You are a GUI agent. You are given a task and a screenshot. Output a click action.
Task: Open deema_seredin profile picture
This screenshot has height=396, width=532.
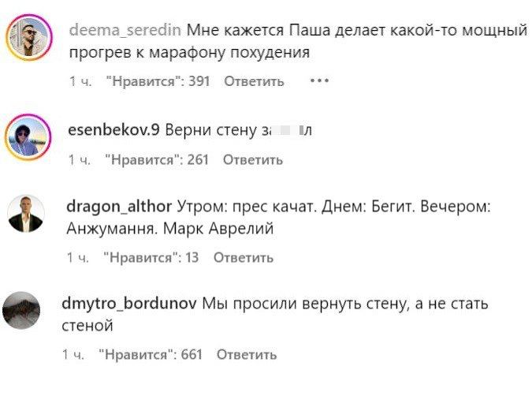[30, 36]
